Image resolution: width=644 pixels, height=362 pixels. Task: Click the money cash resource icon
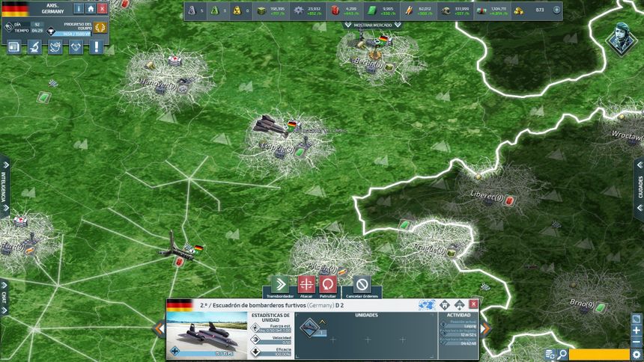482,10
